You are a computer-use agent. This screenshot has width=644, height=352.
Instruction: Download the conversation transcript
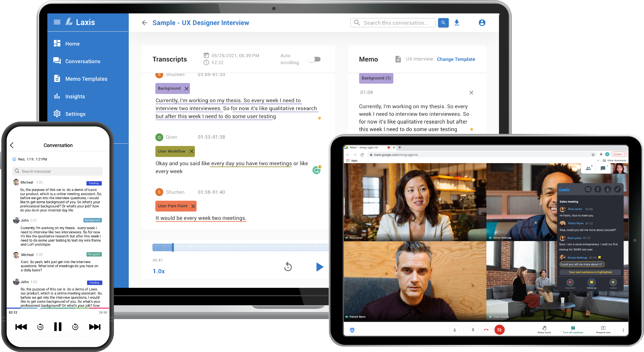457,23
